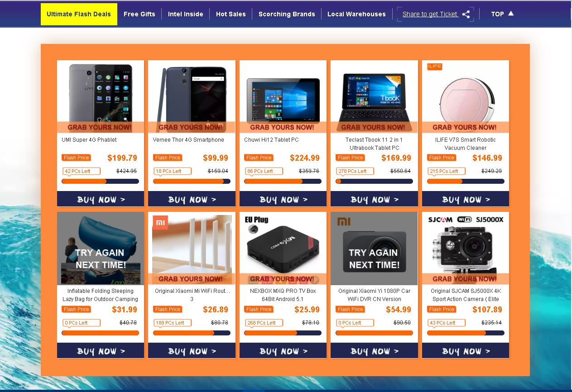Switch to the Intel Inside section
This screenshot has width=572, height=392.
[186, 14]
